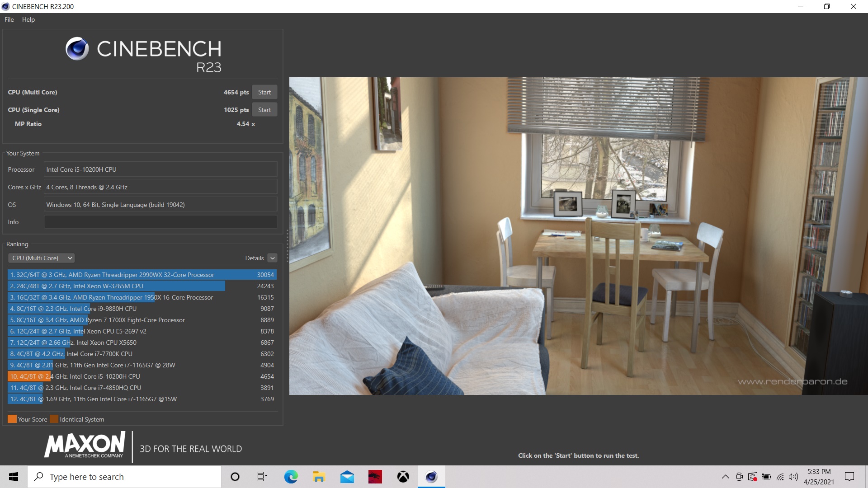Expand the Details dropdown arrow
The width and height of the screenshot is (868, 488).
(272, 258)
